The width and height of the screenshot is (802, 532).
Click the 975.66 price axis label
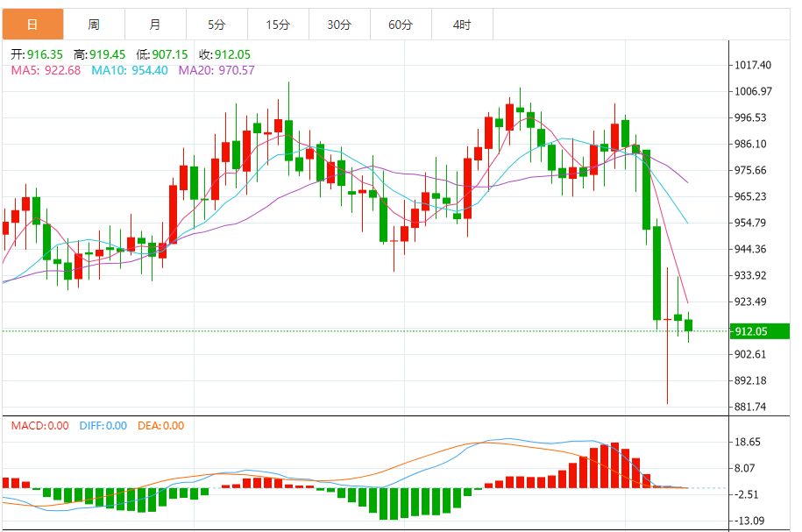[x=750, y=170]
